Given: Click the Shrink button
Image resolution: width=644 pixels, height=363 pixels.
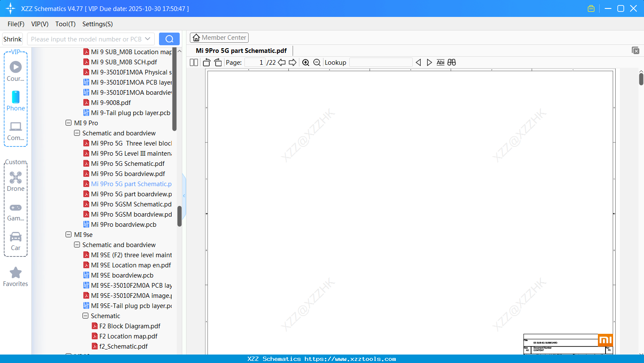Looking at the screenshot, I should click(13, 39).
